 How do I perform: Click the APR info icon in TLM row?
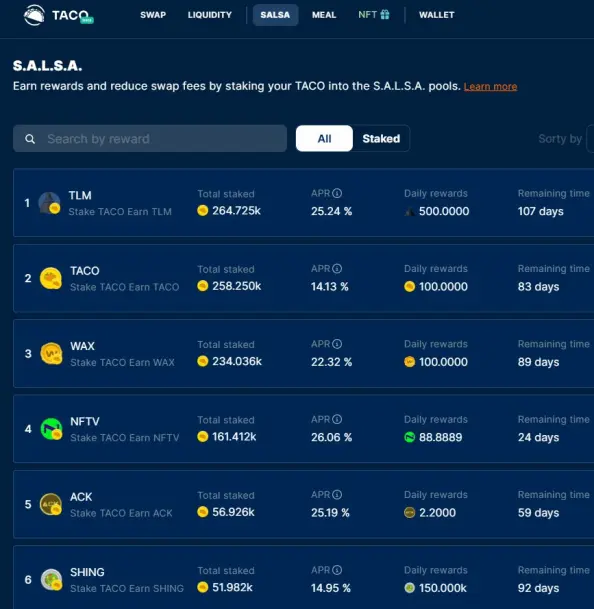click(337, 193)
